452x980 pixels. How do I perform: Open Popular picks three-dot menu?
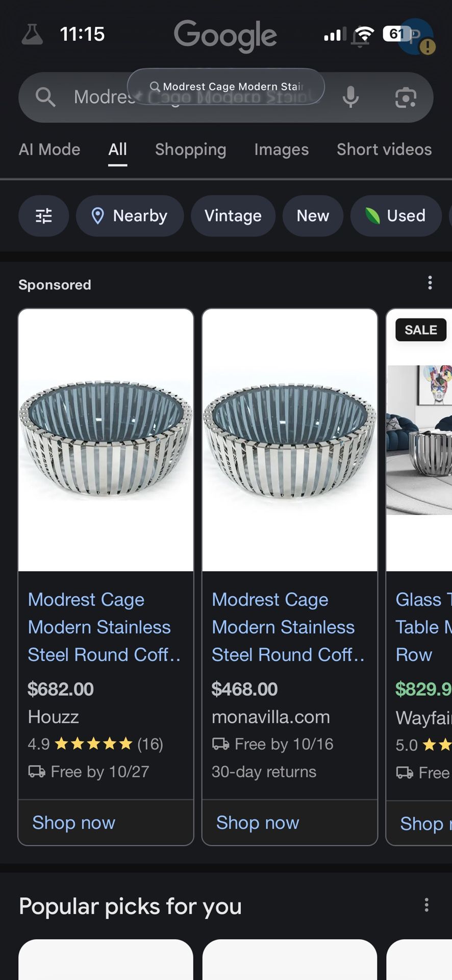[426, 905]
